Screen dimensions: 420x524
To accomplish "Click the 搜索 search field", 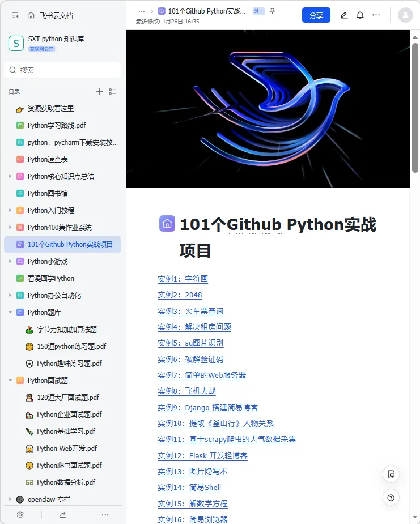I will click(62, 70).
